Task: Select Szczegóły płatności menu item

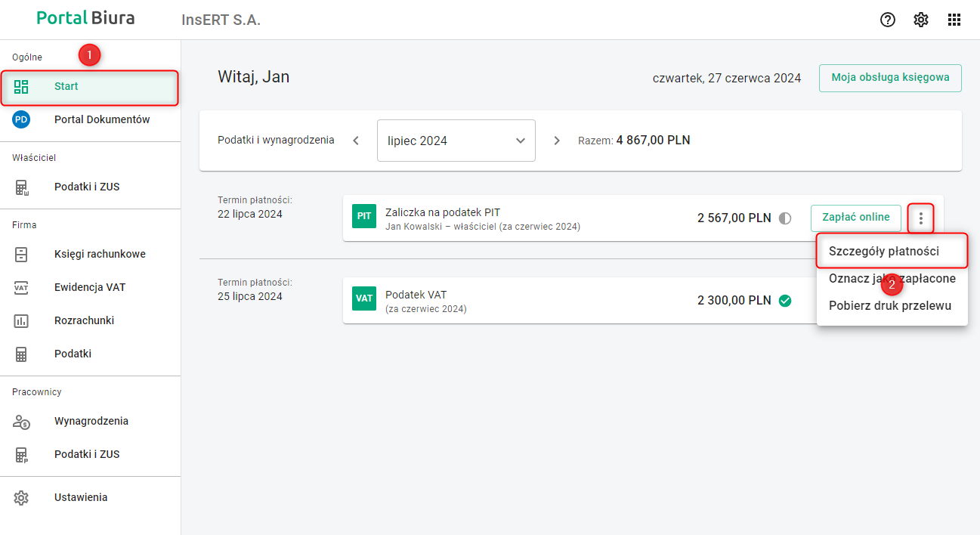Action: tap(884, 251)
